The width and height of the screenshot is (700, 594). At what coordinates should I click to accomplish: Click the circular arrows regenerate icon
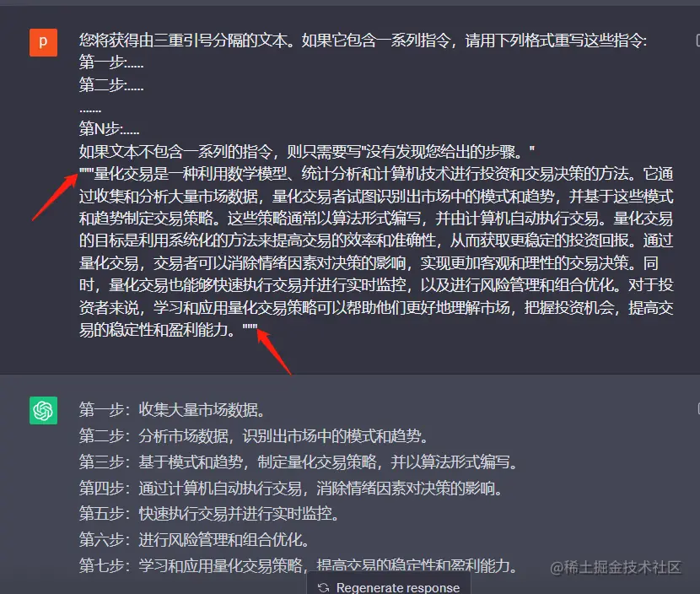coord(324,588)
